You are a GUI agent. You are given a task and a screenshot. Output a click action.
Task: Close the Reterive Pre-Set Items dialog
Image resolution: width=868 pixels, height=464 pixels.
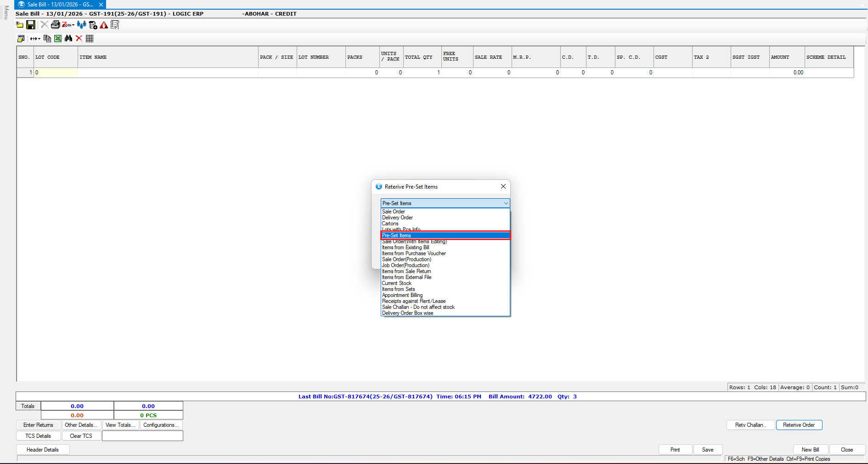[503, 186]
